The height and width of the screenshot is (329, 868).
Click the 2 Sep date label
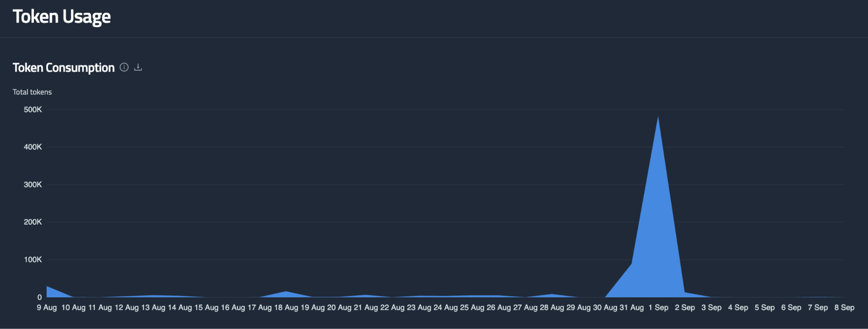(685, 308)
